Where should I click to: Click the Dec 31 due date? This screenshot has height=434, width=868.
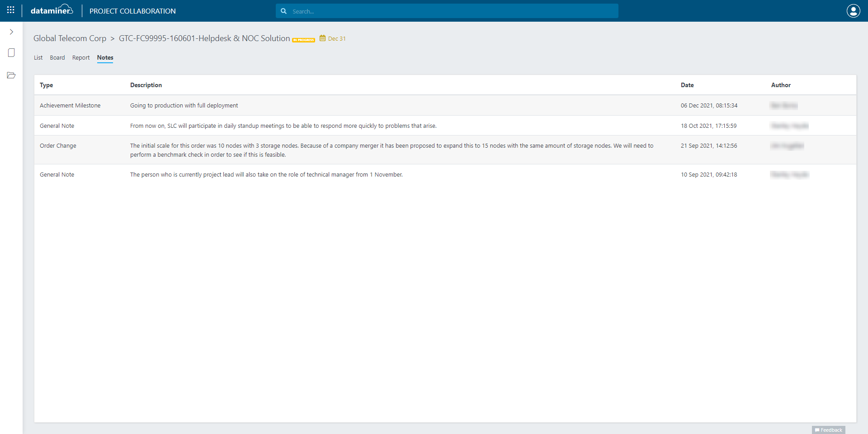pyautogui.click(x=337, y=39)
